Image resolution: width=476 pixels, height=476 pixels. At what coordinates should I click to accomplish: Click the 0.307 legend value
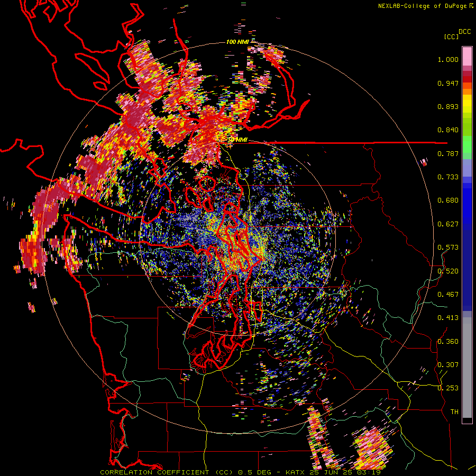pyautogui.click(x=448, y=364)
